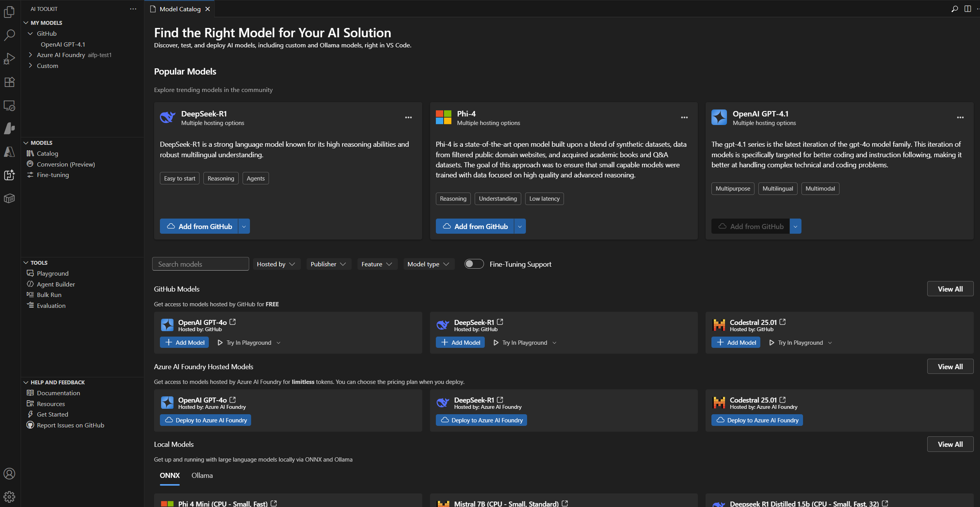Open the more actions menu on Phi-4 card
The width and height of the screenshot is (980, 507).
(x=683, y=117)
